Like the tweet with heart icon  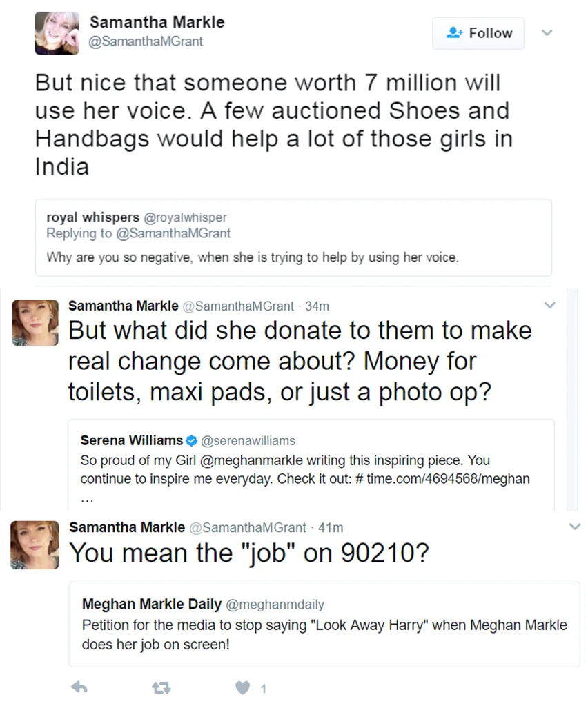point(243,687)
